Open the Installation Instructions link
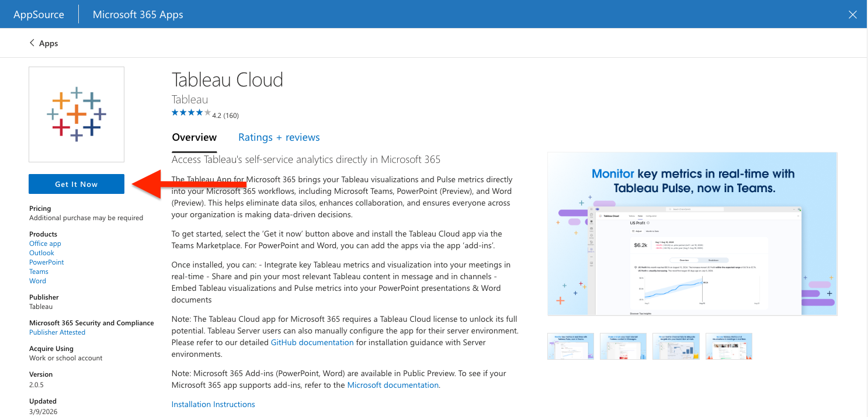 (213, 404)
